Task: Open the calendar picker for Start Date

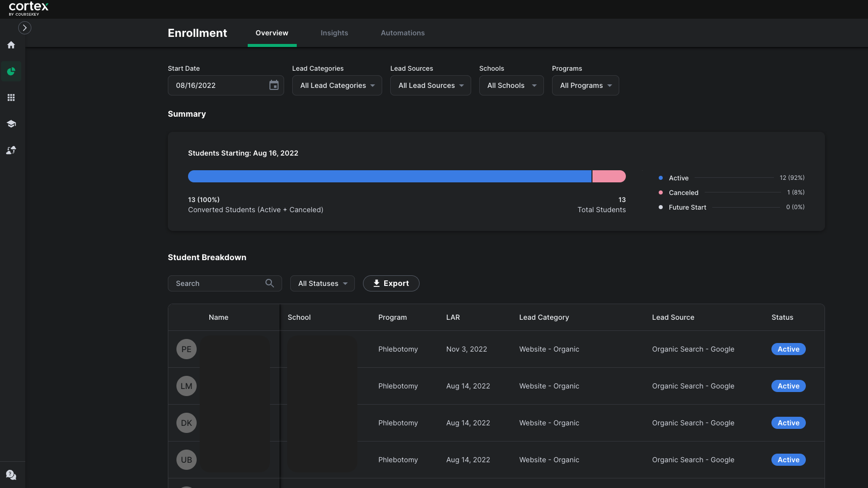Action: coord(274,85)
